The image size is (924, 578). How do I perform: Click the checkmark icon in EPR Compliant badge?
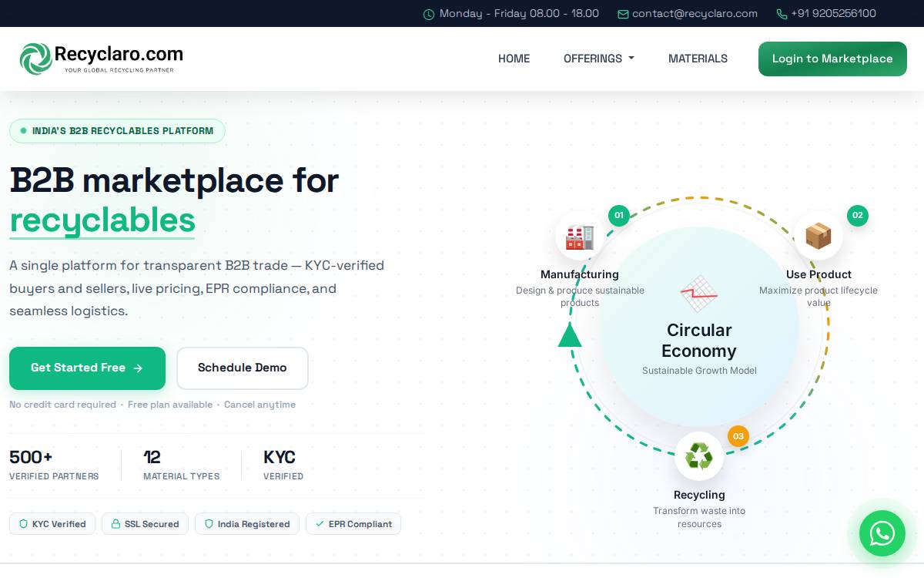320,524
